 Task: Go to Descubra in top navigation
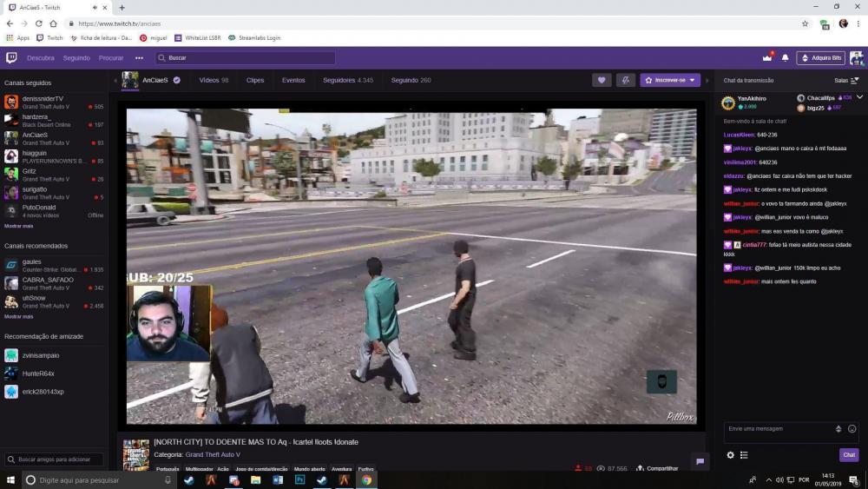[x=41, y=57]
